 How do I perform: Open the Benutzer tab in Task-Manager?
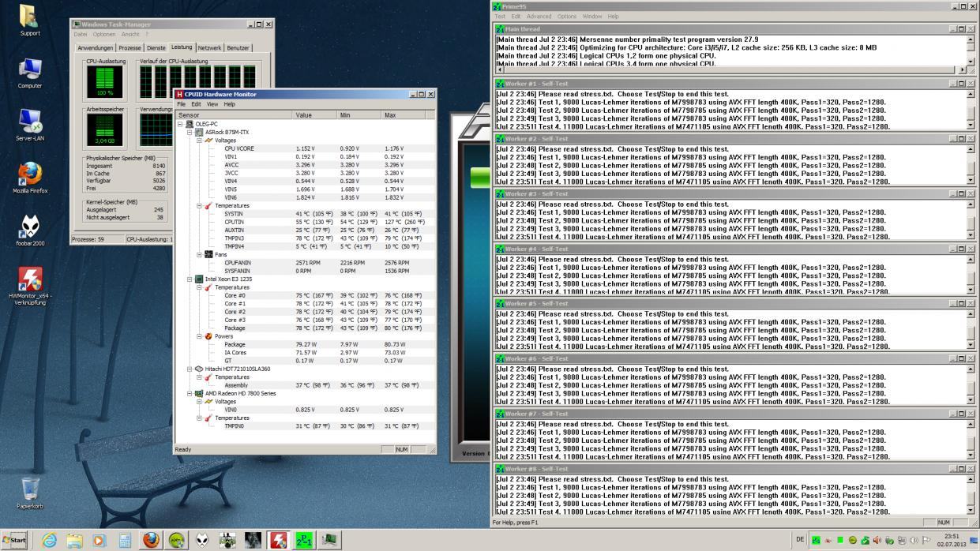[238, 48]
